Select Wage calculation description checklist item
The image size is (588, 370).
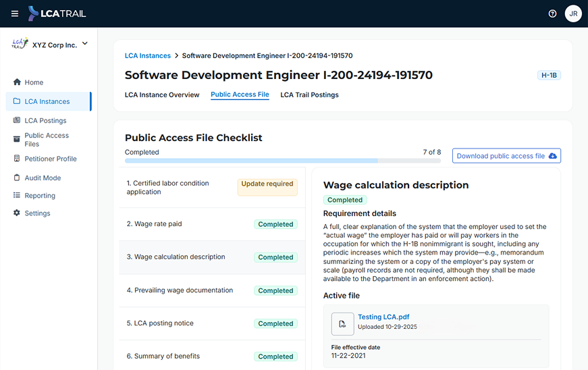coord(212,257)
